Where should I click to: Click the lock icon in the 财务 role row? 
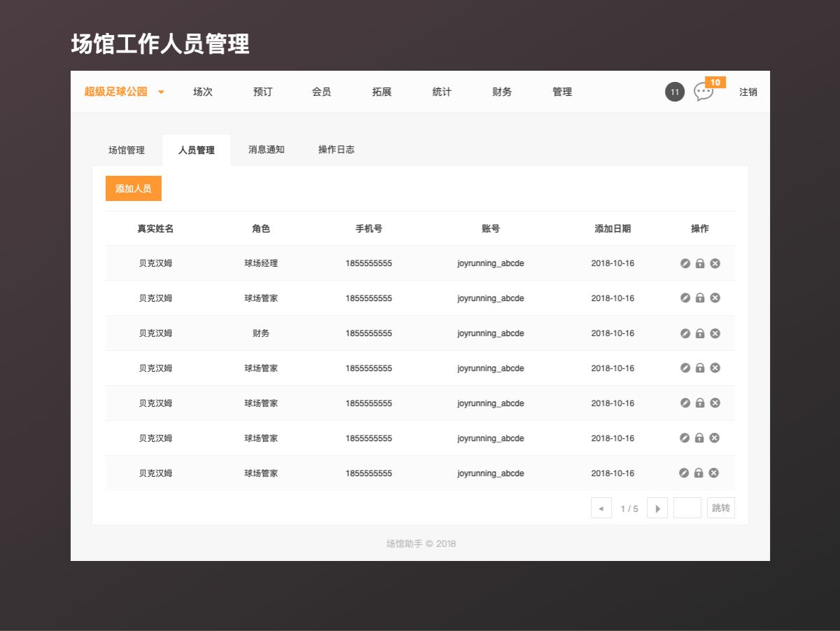point(700,333)
